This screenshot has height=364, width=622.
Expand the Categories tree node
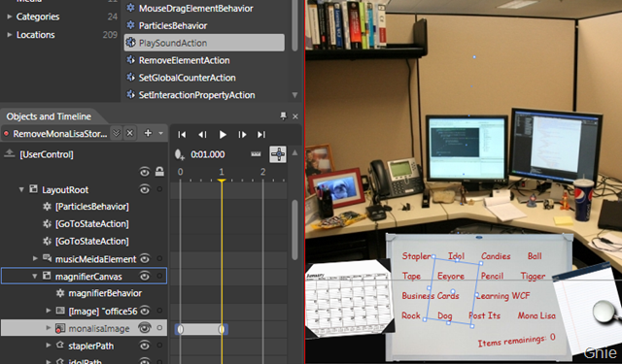9,17
